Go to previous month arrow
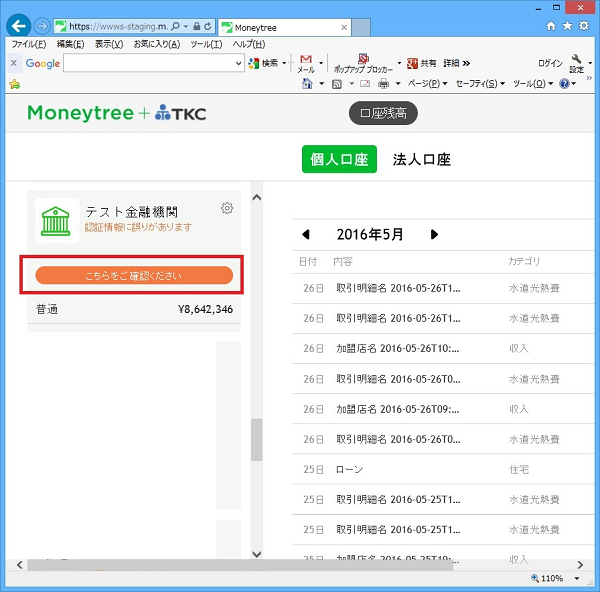 (306, 235)
